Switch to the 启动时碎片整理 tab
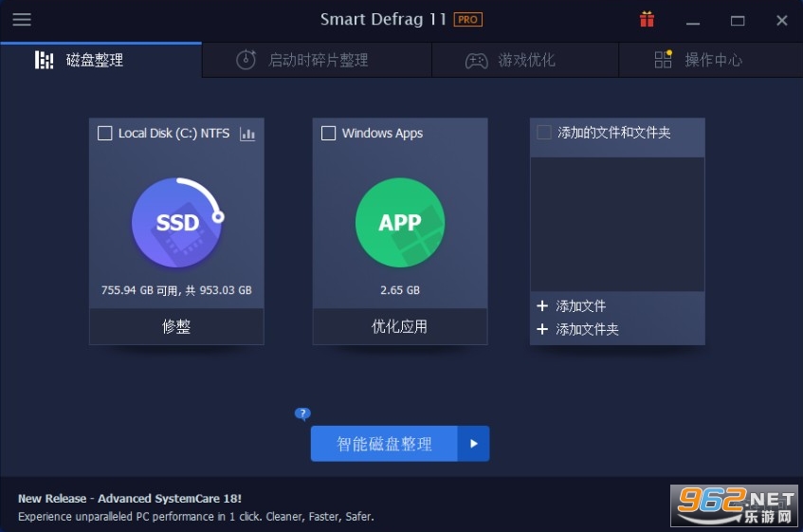803x532 pixels. click(317, 60)
